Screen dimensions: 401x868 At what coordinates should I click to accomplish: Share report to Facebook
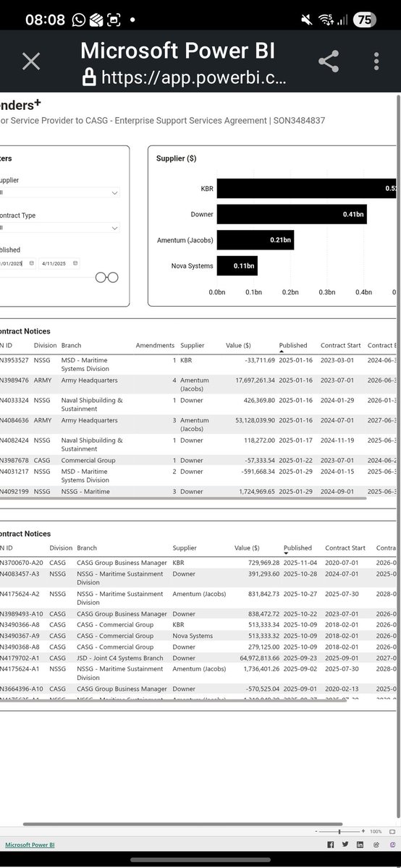point(331,844)
